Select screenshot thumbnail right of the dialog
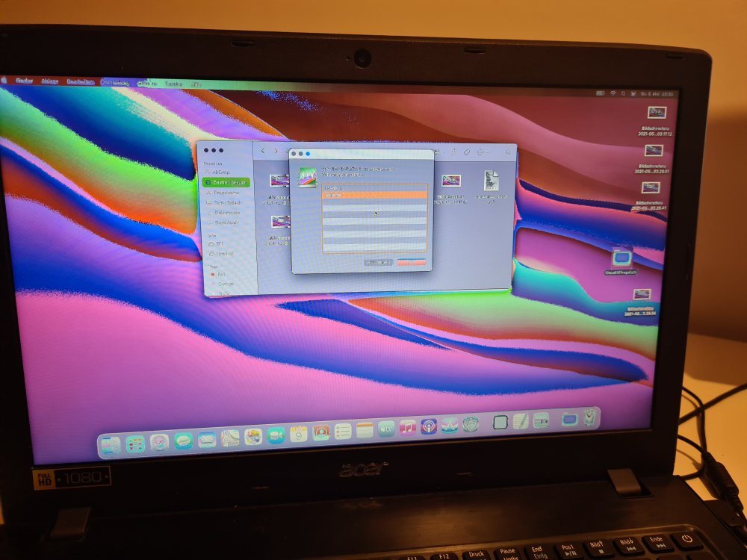747x560 pixels. pos(450,181)
